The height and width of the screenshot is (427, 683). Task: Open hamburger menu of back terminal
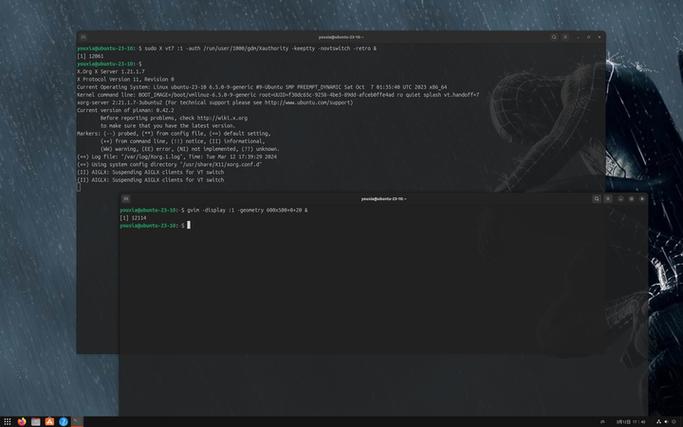[x=565, y=37]
